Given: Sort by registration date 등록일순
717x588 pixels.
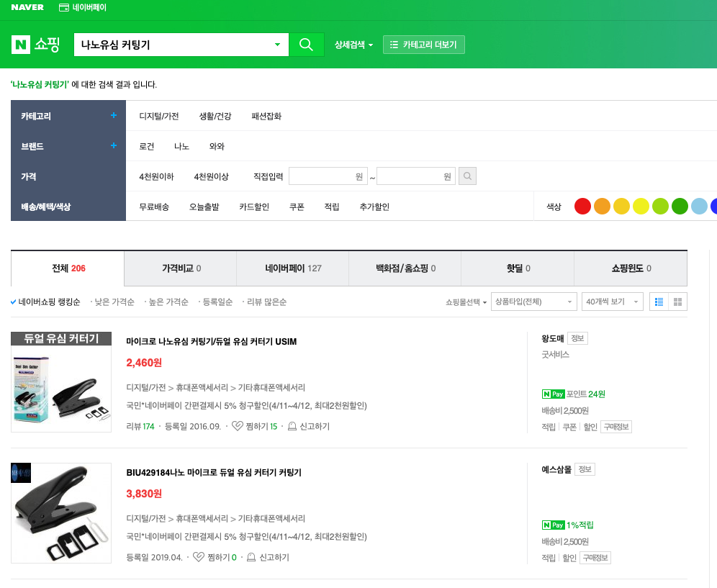Looking at the screenshot, I should [x=217, y=302].
